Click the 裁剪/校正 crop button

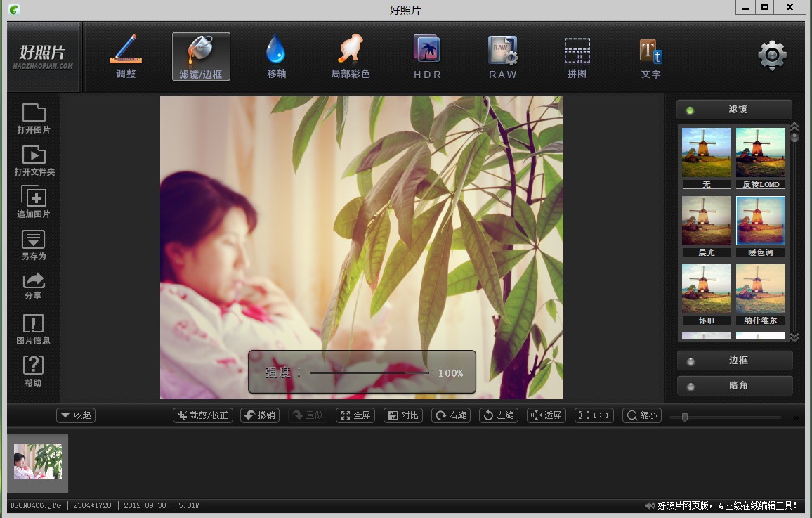(204, 415)
